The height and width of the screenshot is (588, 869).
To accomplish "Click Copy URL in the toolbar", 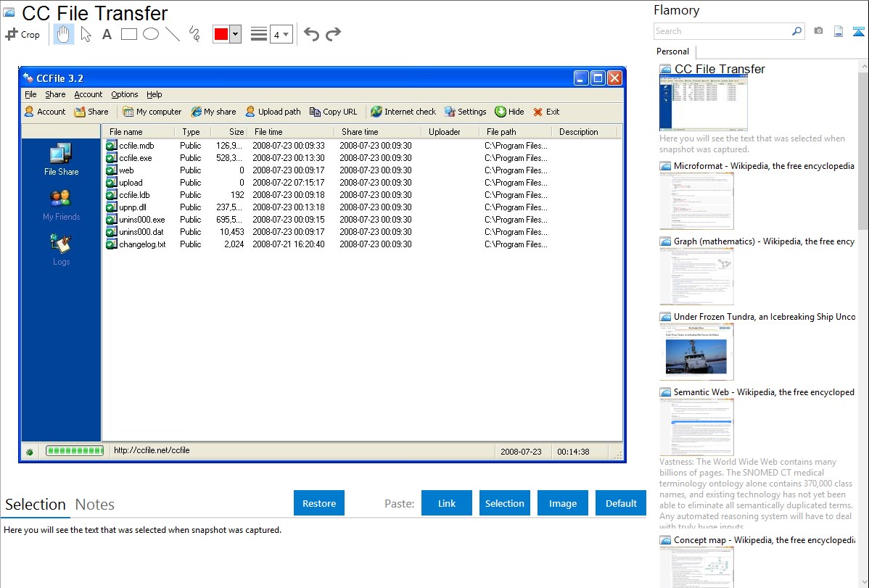I will 333,112.
